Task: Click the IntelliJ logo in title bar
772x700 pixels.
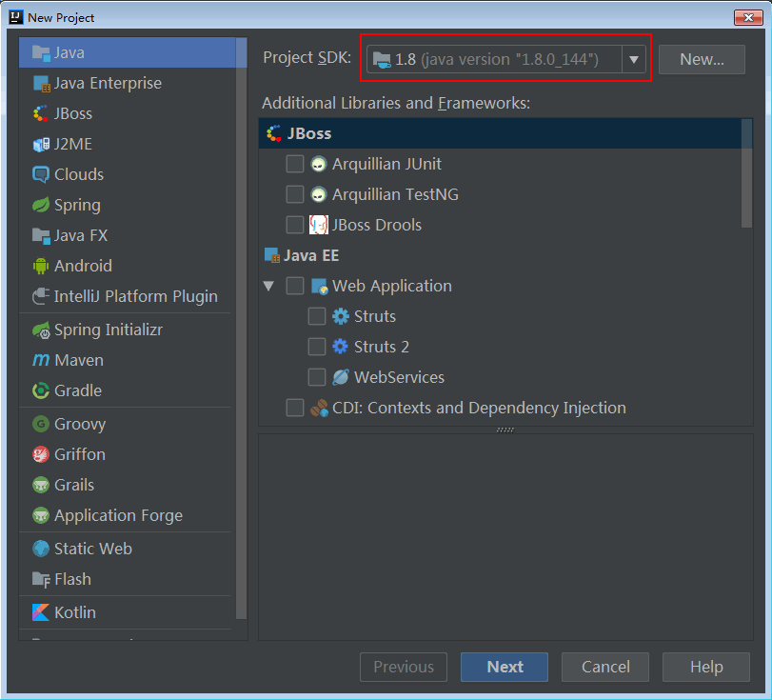Action: click(16, 17)
